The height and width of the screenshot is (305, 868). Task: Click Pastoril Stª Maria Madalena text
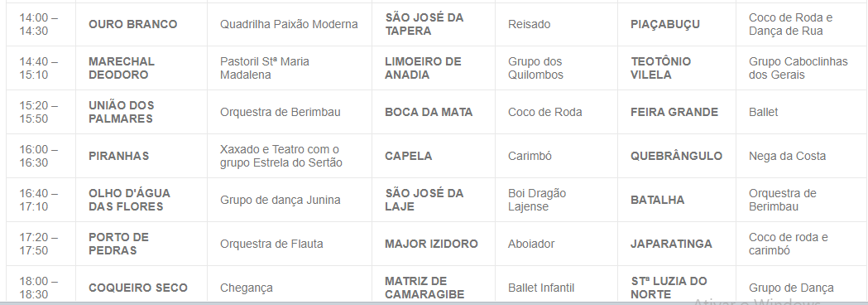click(x=265, y=68)
